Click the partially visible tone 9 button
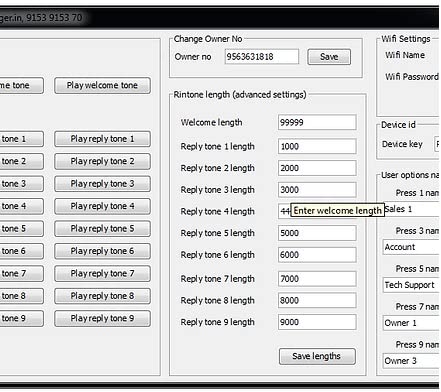Image resolution: width=441 pixels, height=392 pixels. click(21, 318)
